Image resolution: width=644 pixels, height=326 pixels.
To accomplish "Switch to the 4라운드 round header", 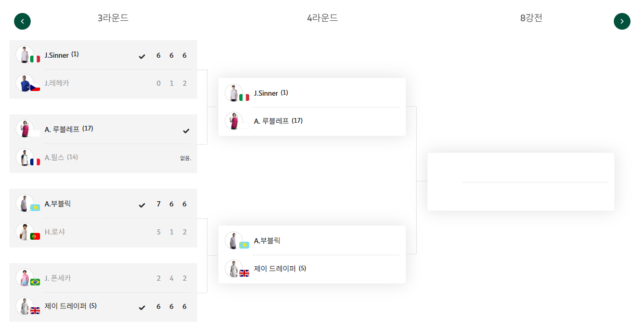I will [323, 17].
